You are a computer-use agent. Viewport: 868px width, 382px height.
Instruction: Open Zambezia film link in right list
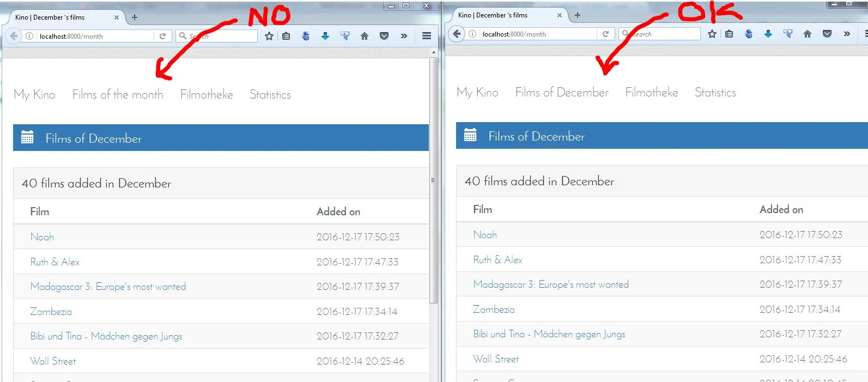click(x=494, y=309)
